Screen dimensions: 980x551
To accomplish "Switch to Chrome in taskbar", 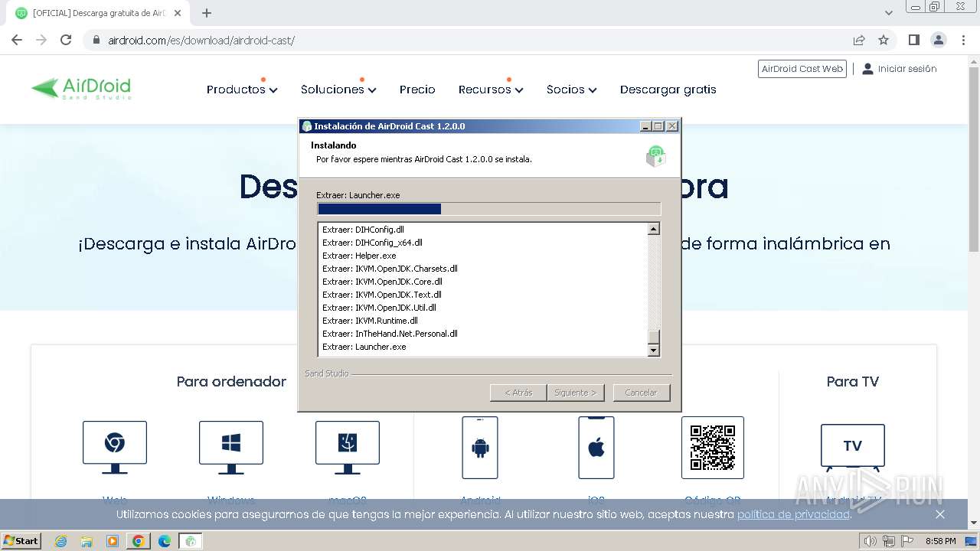I will (139, 541).
